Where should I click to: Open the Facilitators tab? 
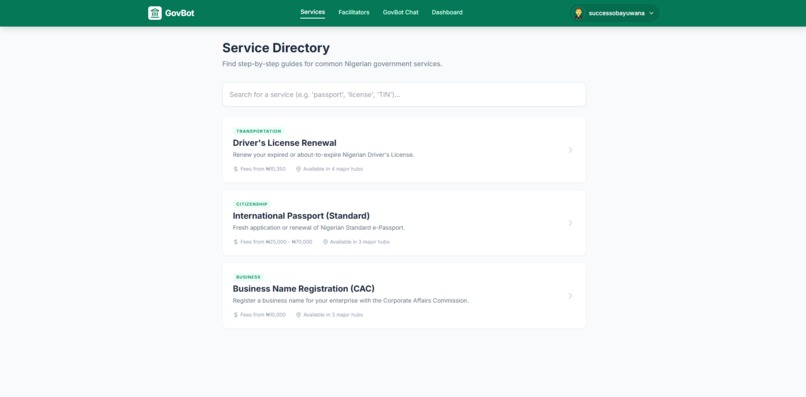point(354,12)
